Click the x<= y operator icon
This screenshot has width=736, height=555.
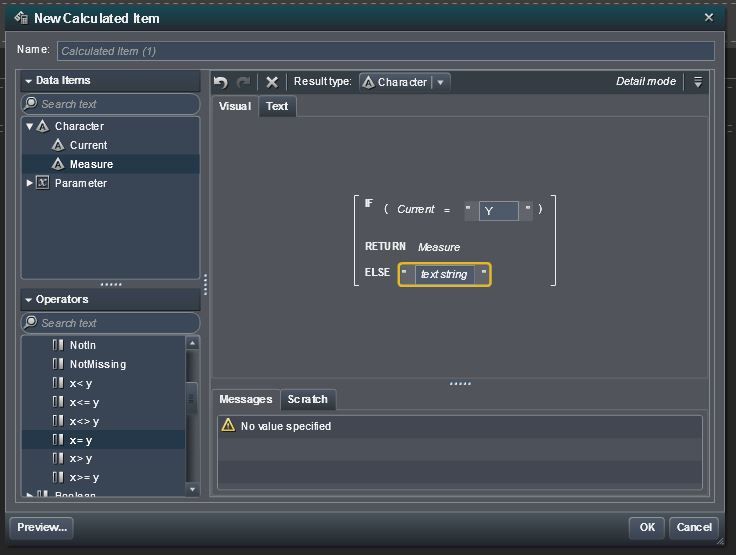click(x=58, y=402)
